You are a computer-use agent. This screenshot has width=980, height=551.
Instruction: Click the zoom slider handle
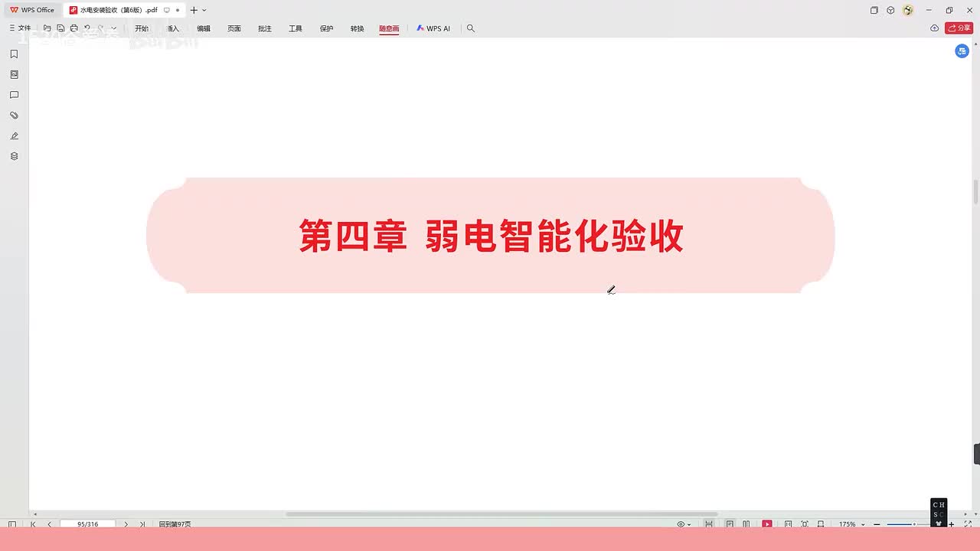pos(914,524)
